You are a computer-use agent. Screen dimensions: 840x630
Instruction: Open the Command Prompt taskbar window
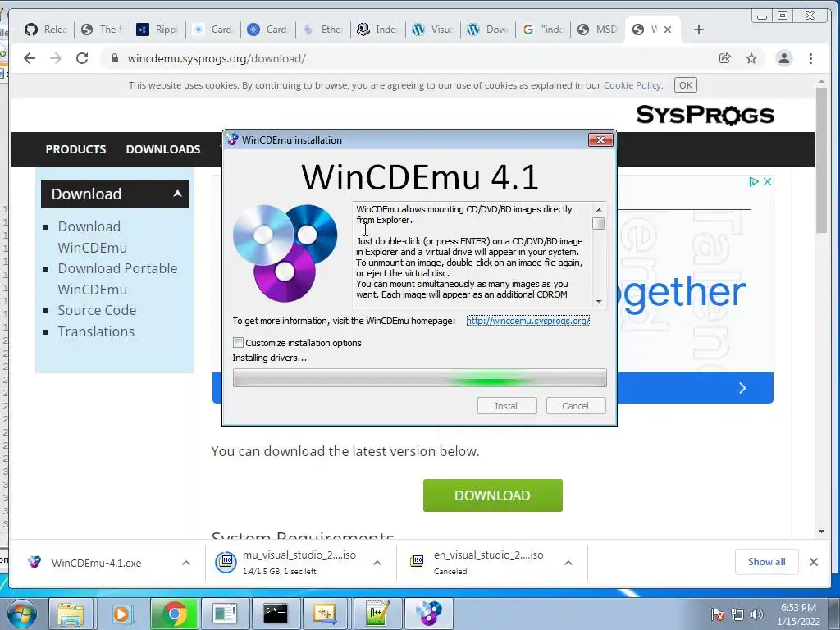pyautogui.click(x=276, y=614)
